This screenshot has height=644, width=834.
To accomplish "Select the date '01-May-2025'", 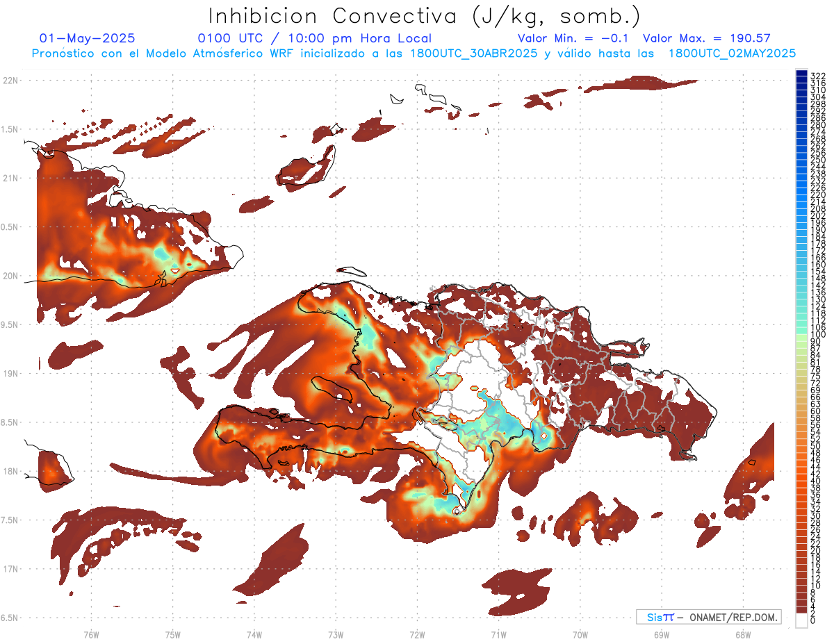I will coord(88,38).
